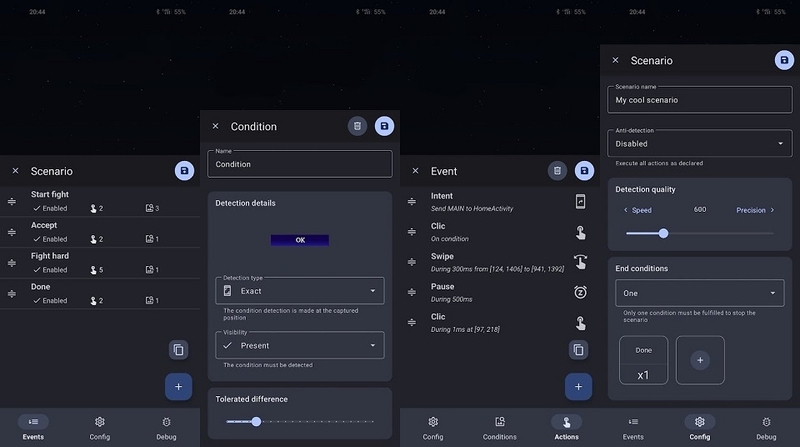Edit the Condition name field
The image size is (800, 447).
(300, 164)
